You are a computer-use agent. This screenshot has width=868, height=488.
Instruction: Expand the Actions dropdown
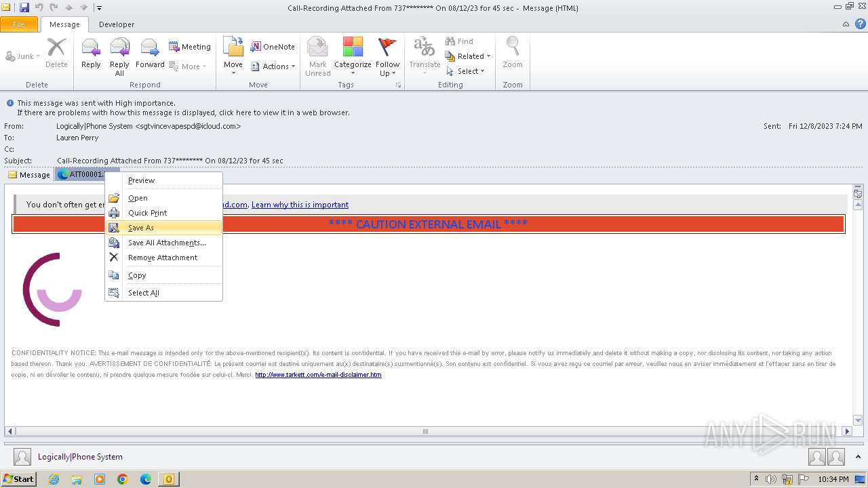coord(273,66)
